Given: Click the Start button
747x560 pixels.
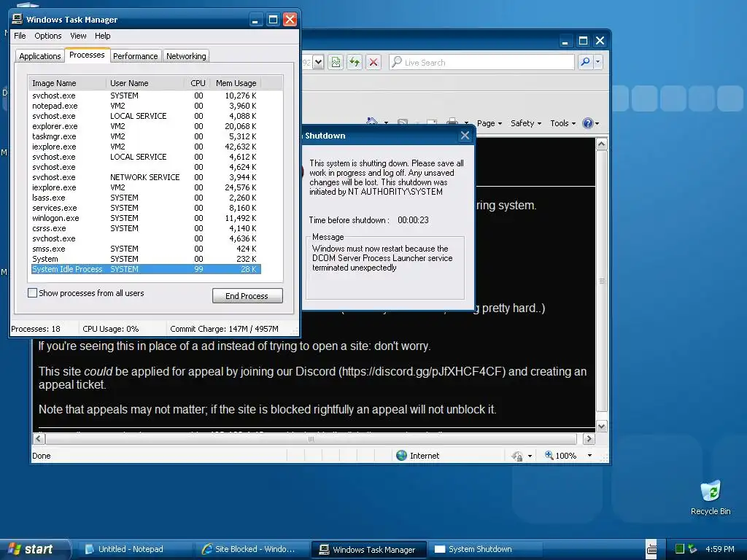Looking at the screenshot, I should pos(34,549).
